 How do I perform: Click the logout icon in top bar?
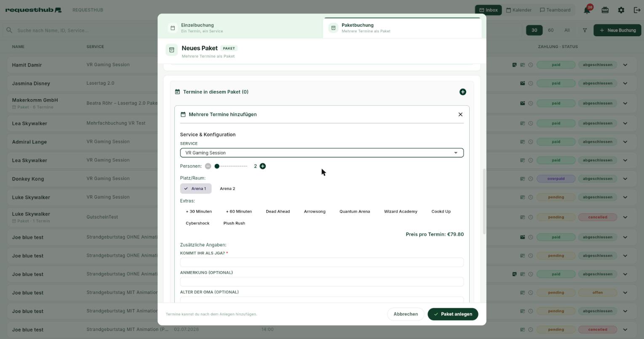(637, 10)
